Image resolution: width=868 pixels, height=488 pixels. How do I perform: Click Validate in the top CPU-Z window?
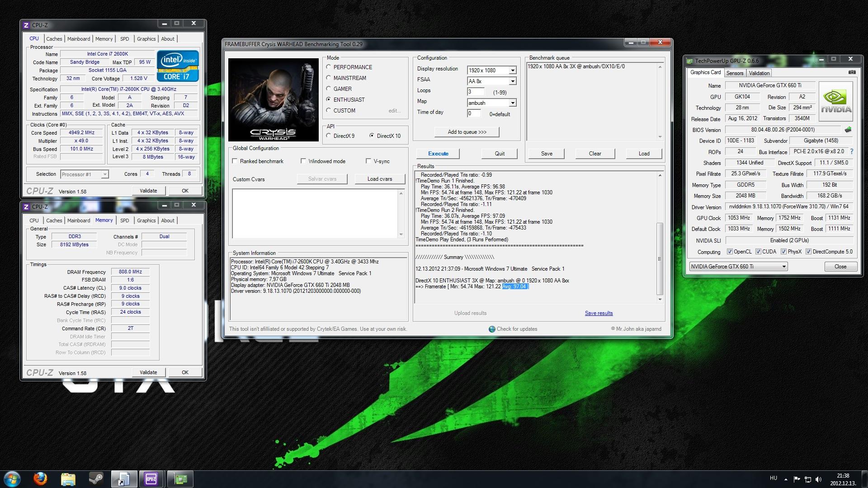pos(148,191)
